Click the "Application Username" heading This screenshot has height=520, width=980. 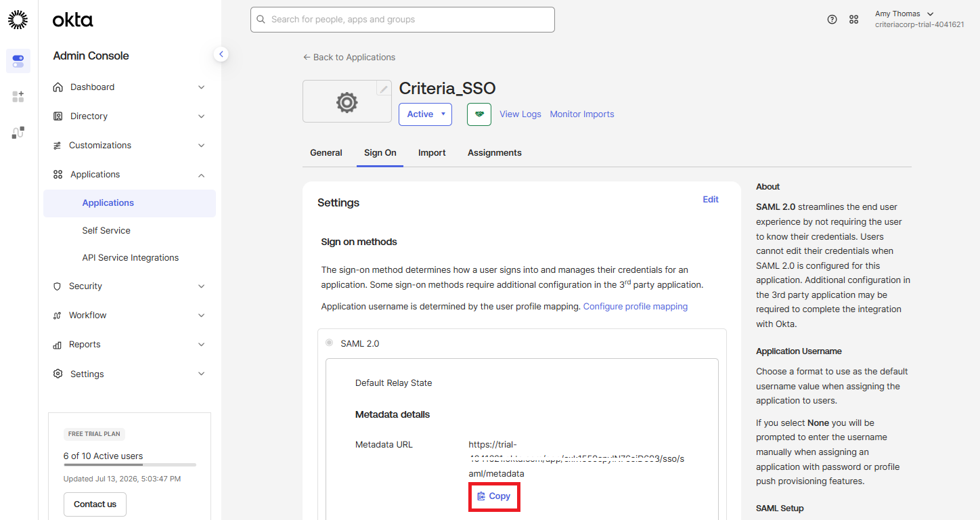[799, 351]
